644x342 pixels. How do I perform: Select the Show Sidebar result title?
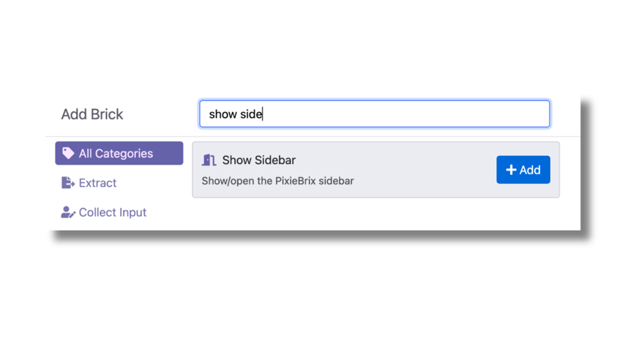click(x=259, y=160)
